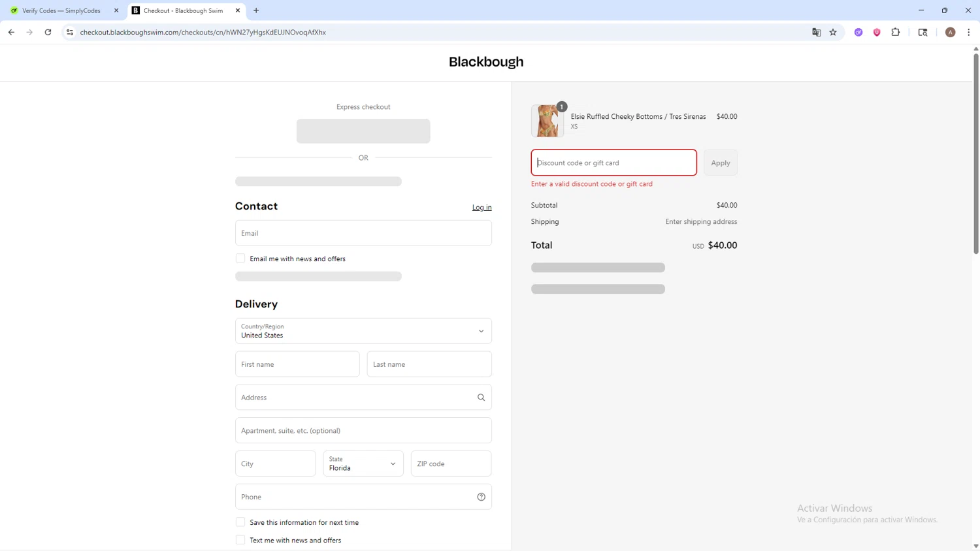980x551 pixels.
Task: Check Email me with news and offers
Action: [x=240, y=259]
